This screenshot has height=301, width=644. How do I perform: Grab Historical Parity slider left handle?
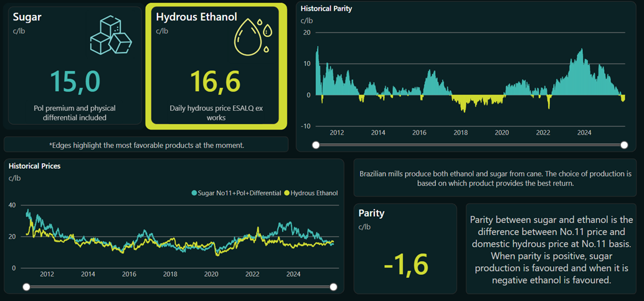(316, 145)
